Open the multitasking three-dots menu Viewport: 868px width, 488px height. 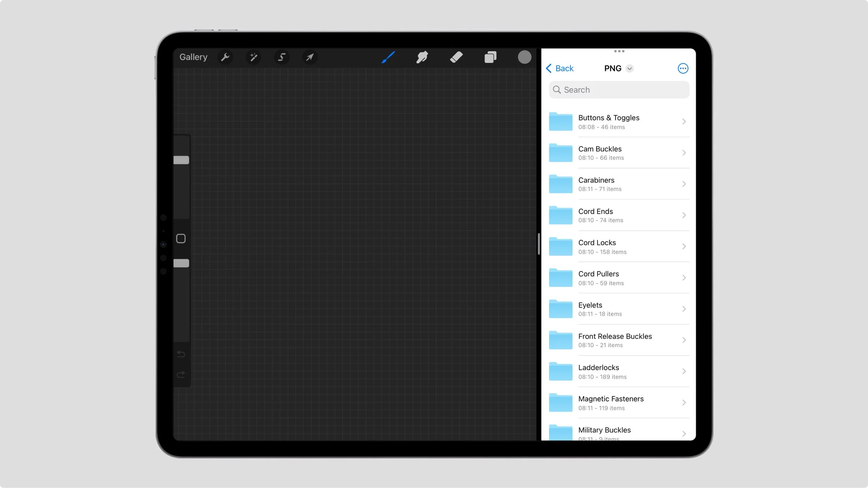619,51
